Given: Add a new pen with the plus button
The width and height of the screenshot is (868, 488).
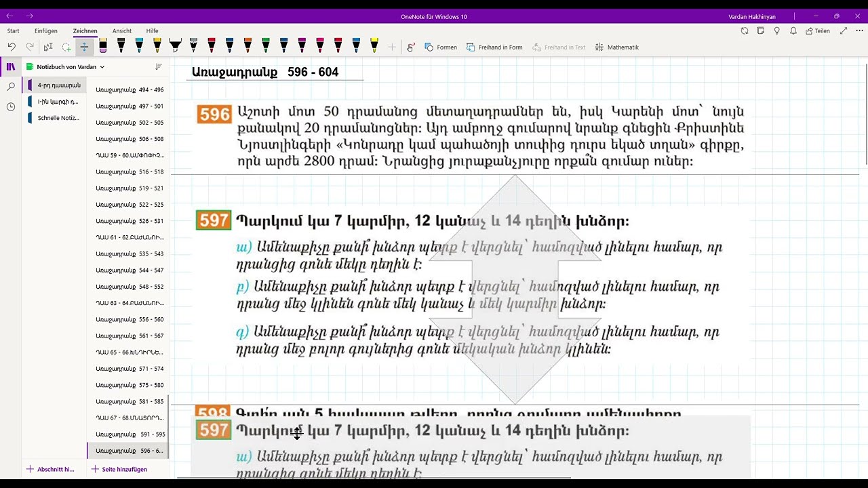Looking at the screenshot, I should tap(392, 47).
